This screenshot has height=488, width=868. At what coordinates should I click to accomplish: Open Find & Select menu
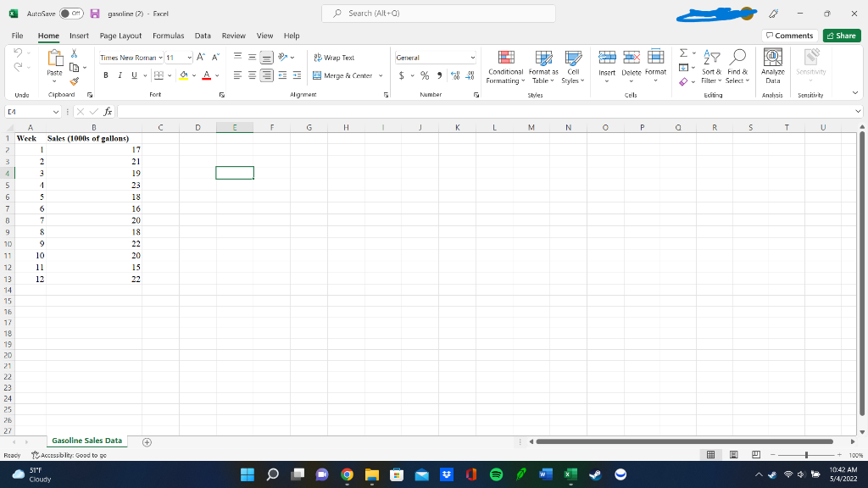click(737, 67)
